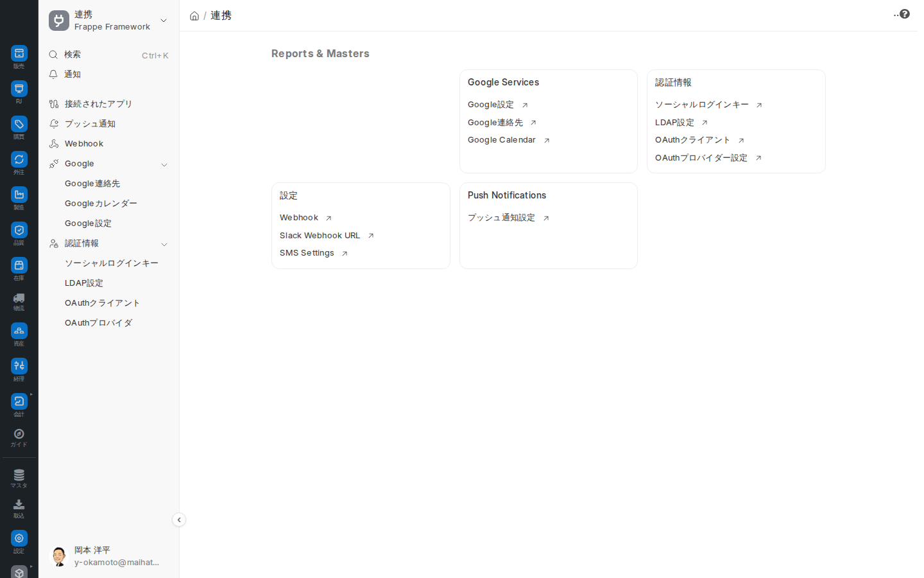Image resolution: width=924 pixels, height=578 pixels.
Task: Open the PJ module icon
Action: point(19,89)
